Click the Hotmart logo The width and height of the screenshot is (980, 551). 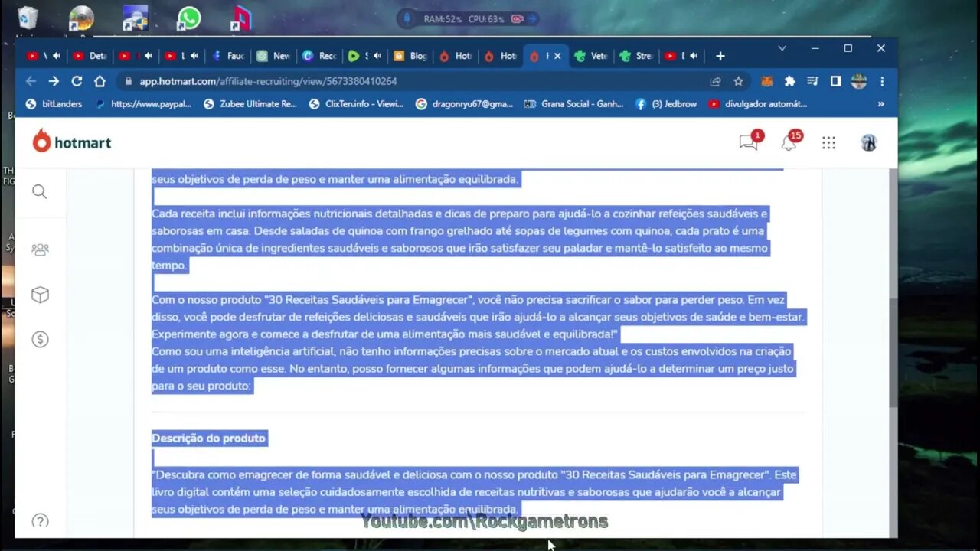[x=72, y=142]
